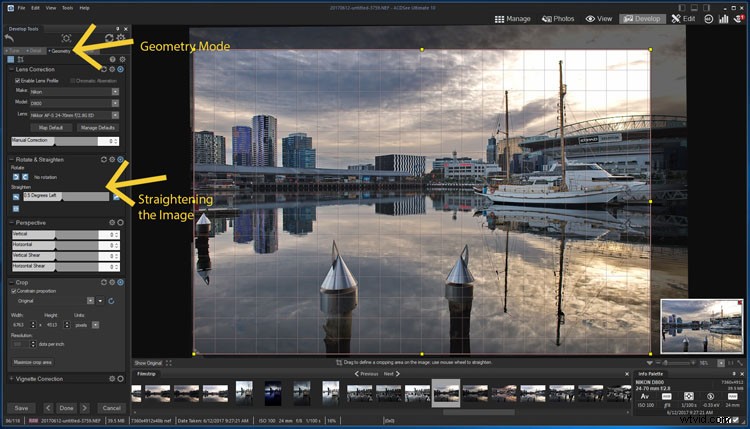
Task: Reset Rotate & Straighten with circular arrows icon
Action: pos(104,159)
